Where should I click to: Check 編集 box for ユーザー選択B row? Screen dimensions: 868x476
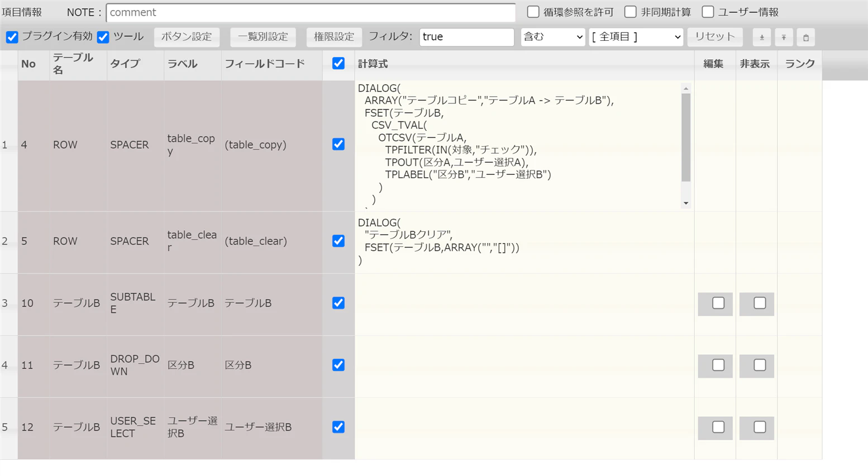[718, 427]
